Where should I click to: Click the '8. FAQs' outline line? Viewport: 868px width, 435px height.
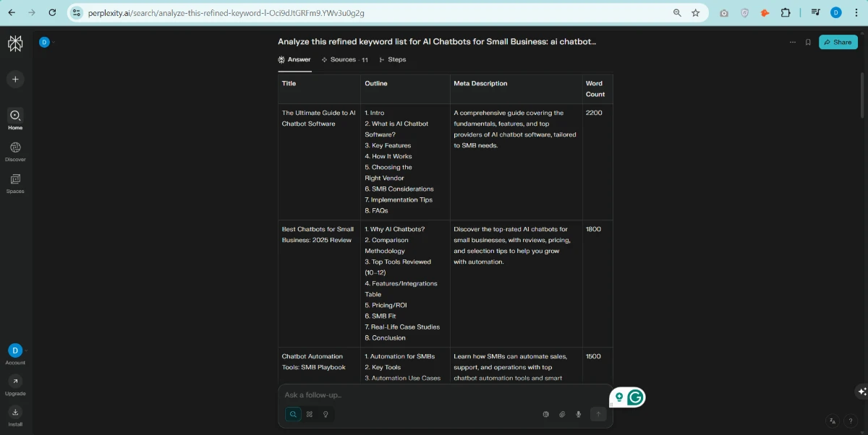coord(376,210)
